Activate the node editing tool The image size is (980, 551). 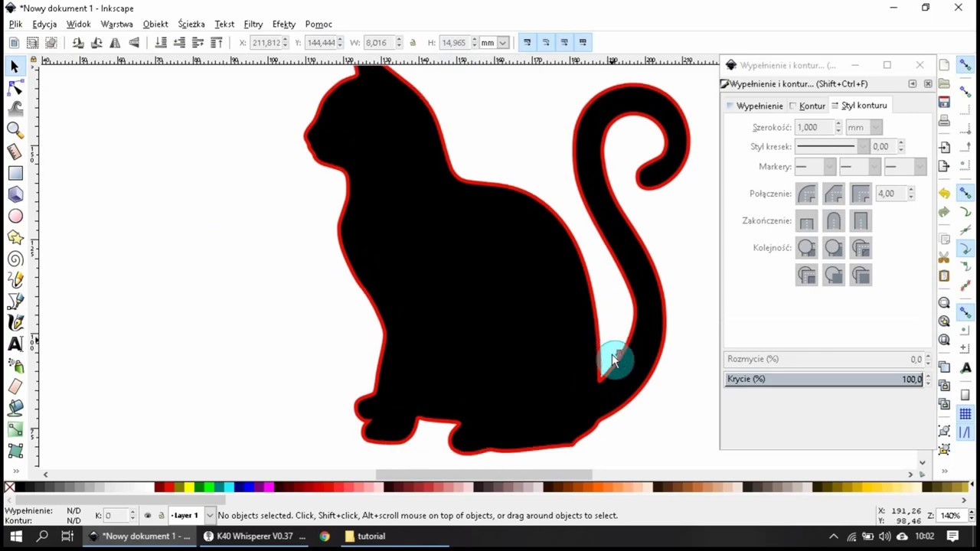(15, 88)
